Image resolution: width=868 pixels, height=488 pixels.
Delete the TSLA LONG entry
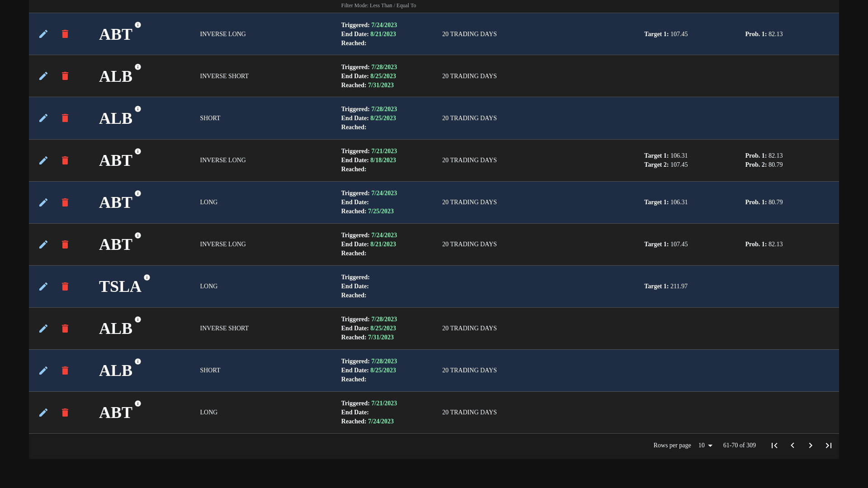65,286
